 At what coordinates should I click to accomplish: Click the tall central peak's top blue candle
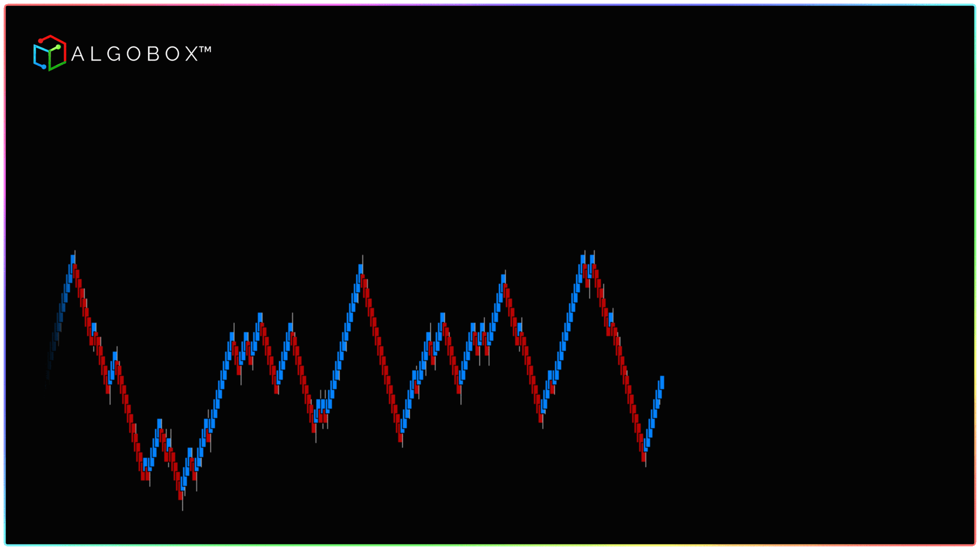(x=361, y=269)
